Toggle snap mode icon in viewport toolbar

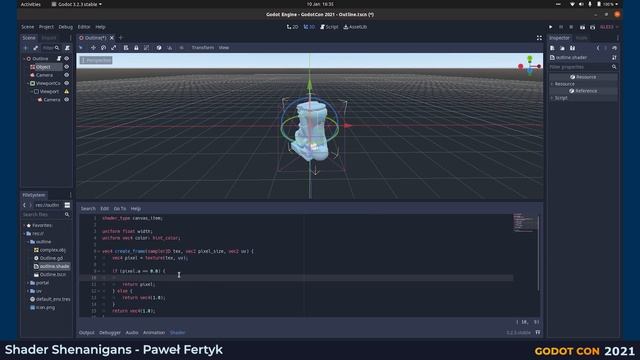(x=169, y=48)
